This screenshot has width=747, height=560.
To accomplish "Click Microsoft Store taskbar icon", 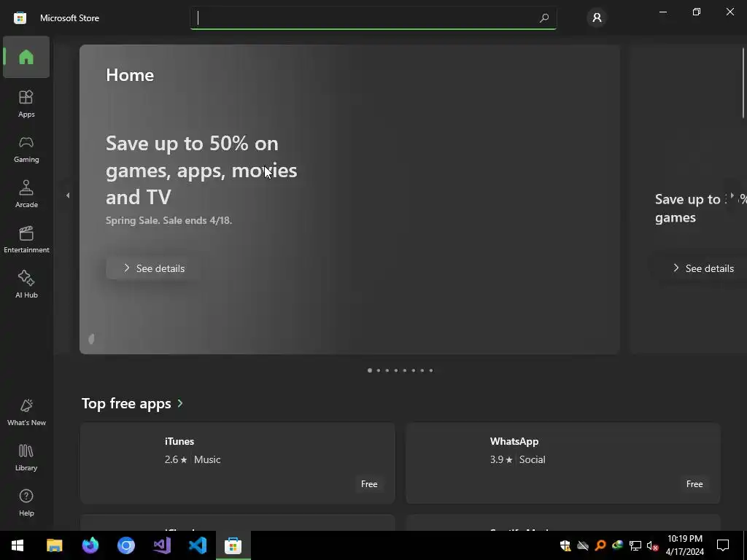I will (233, 545).
